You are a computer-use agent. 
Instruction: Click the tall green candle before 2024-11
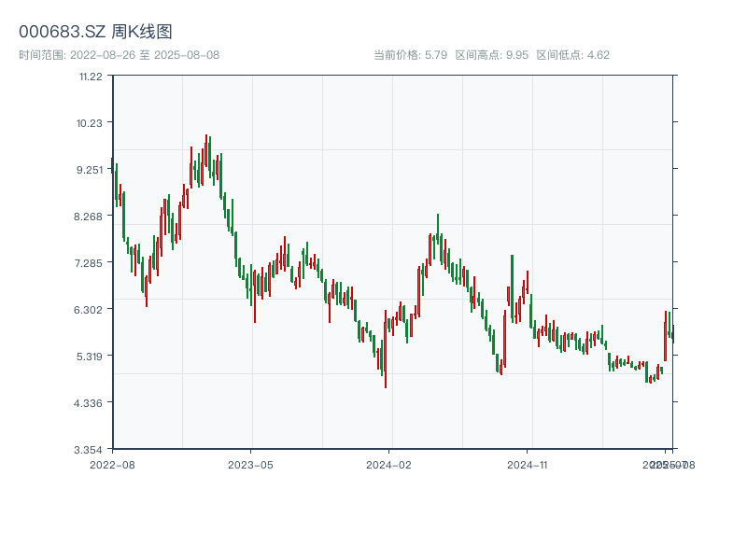point(512,289)
